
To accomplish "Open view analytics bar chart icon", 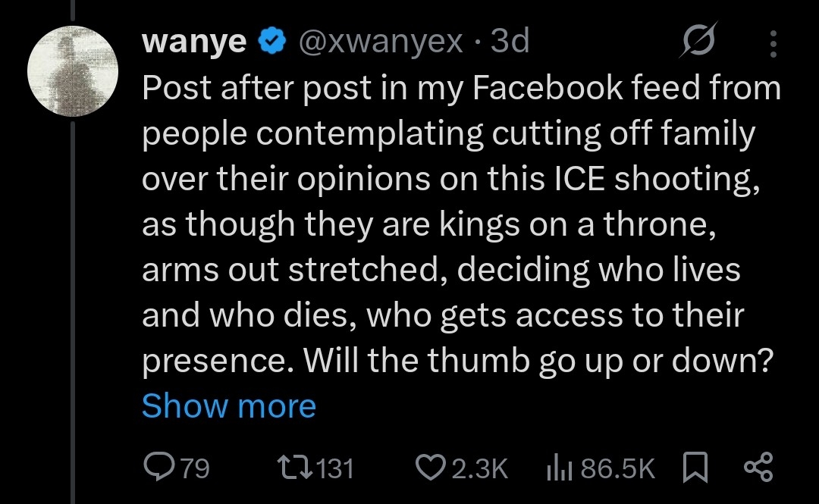I will (560, 468).
